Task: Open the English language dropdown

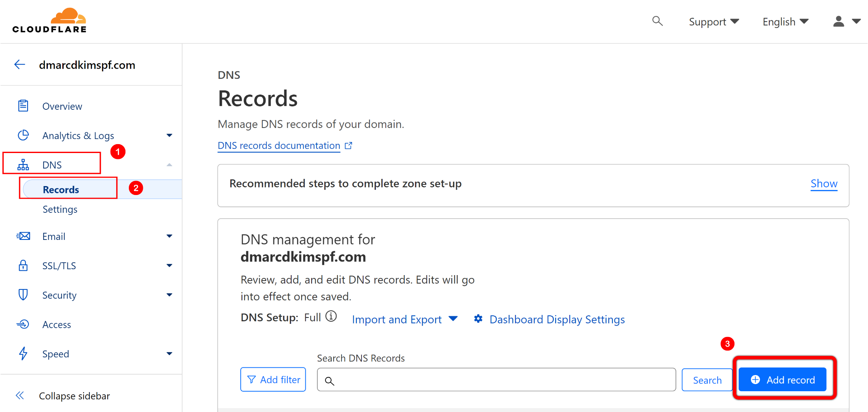Action: click(785, 22)
